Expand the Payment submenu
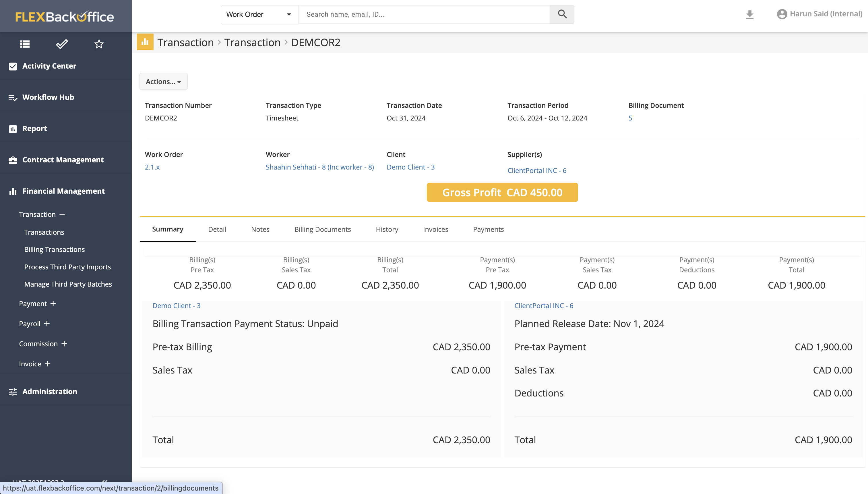 click(53, 304)
